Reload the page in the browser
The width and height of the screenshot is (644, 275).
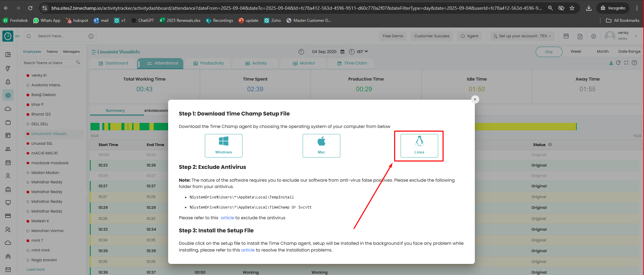pos(30,8)
